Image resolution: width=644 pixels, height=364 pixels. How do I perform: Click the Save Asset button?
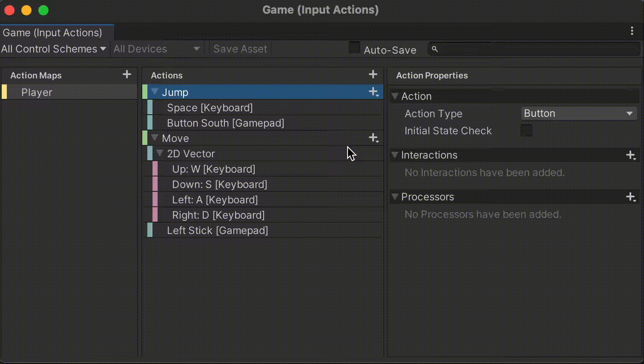240,49
